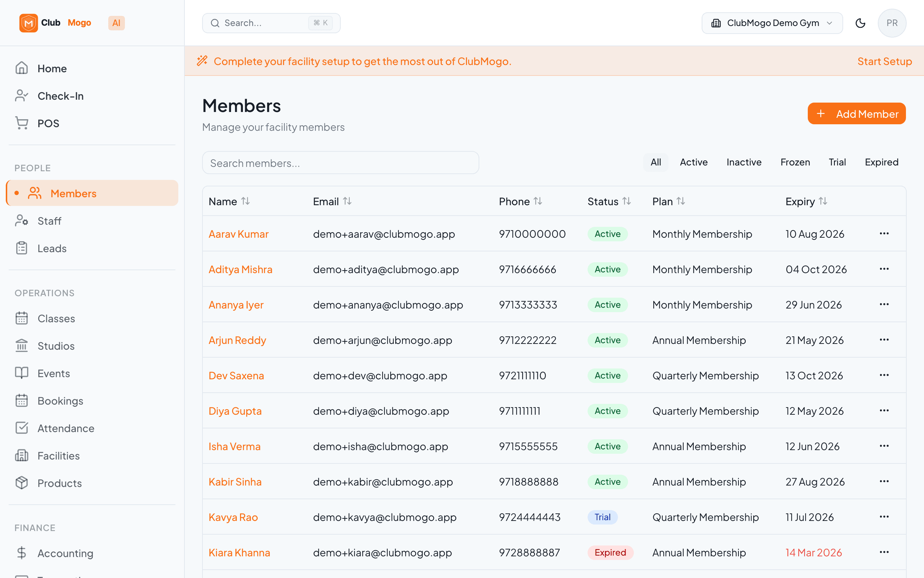
Task: Open actions menu for Ananya Iyer
Action: [884, 304]
